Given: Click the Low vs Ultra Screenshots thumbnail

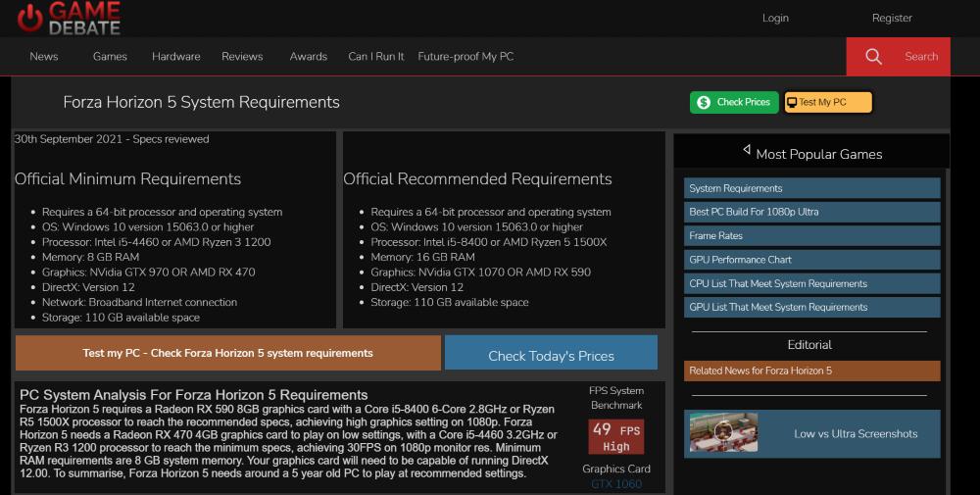Looking at the screenshot, I should coord(723,432).
